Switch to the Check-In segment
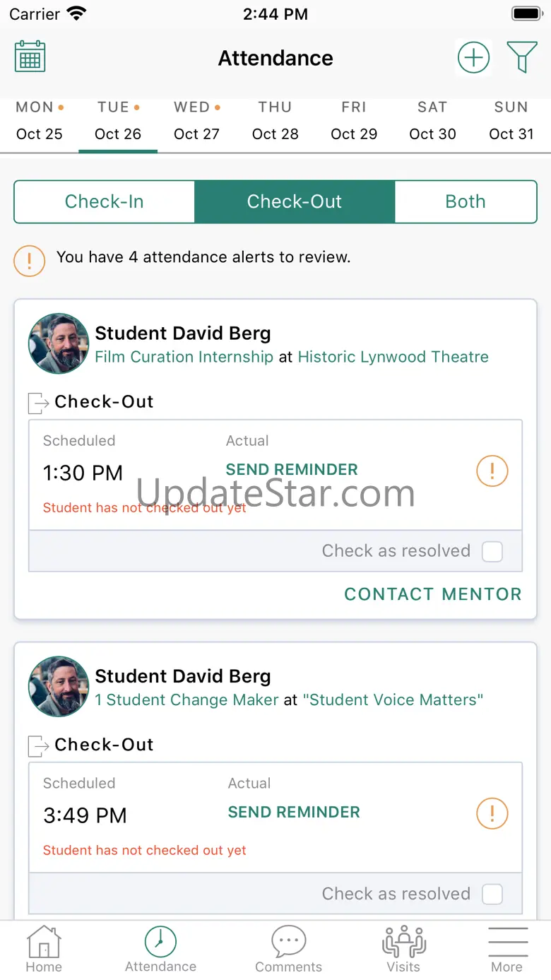 coord(105,202)
